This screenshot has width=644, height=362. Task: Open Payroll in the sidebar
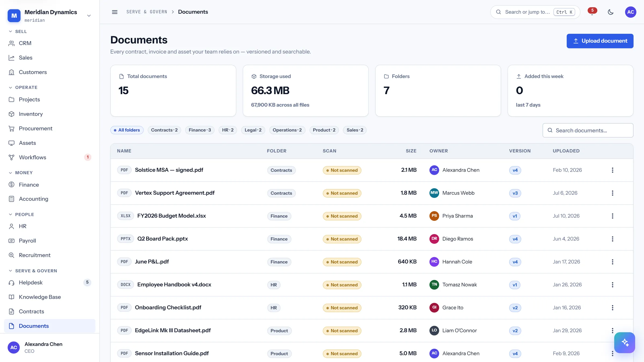[x=50, y=241]
